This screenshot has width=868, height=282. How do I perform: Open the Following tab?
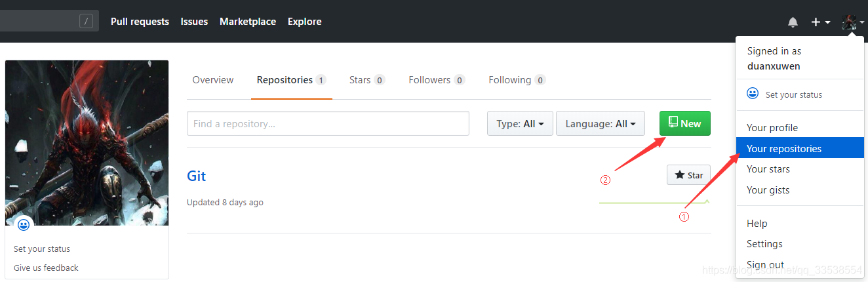tap(517, 80)
